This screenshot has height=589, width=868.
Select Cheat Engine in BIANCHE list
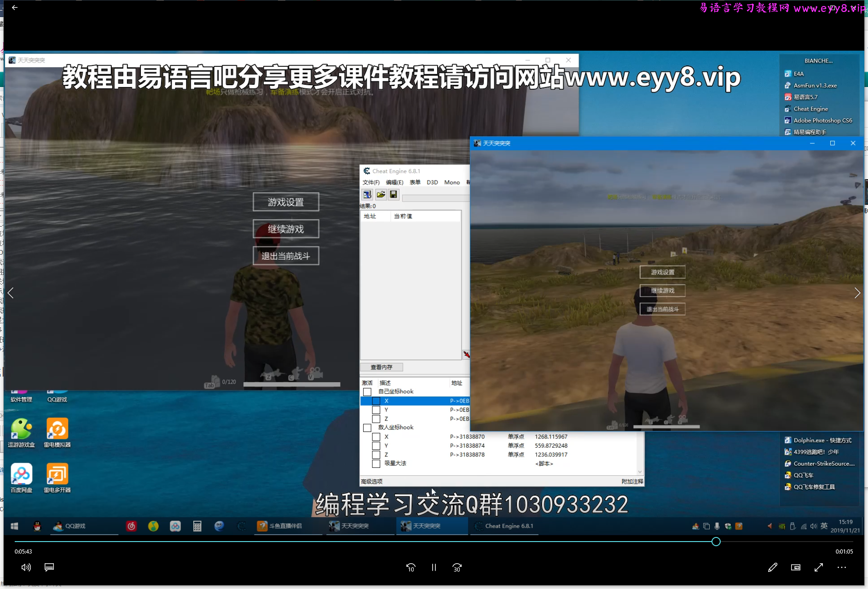point(810,109)
